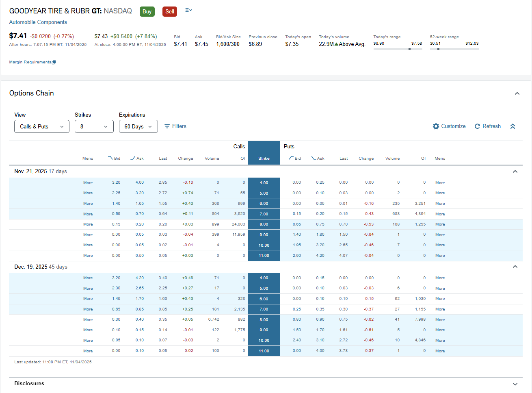Screen dimensions: 532x393
Task: Open calls More menu for Nov 21 7.00 strike
Action: (x=88, y=214)
